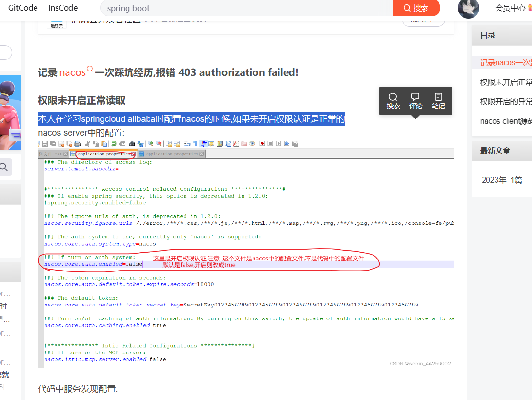
Task: Click Cut scissors icon in Notepad++ screenshot
Action: pyautogui.click(x=88, y=143)
